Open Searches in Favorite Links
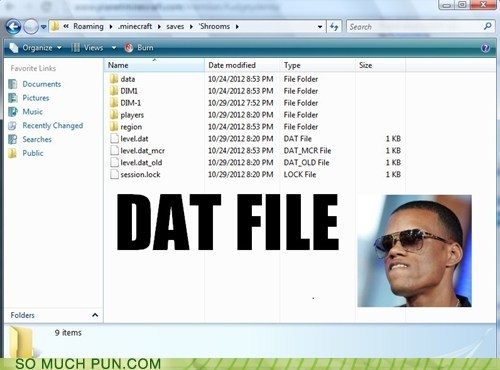Image resolution: width=500 pixels, height=370 pixels. [37, 139]
